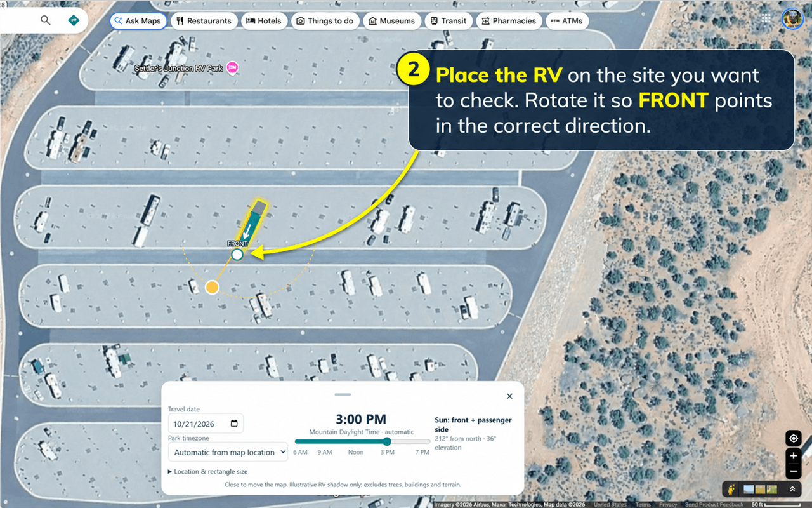The width and height of the screenshot is (812, 508).
Task: Select the Hotels filter chip
Action: click(264, 21)
